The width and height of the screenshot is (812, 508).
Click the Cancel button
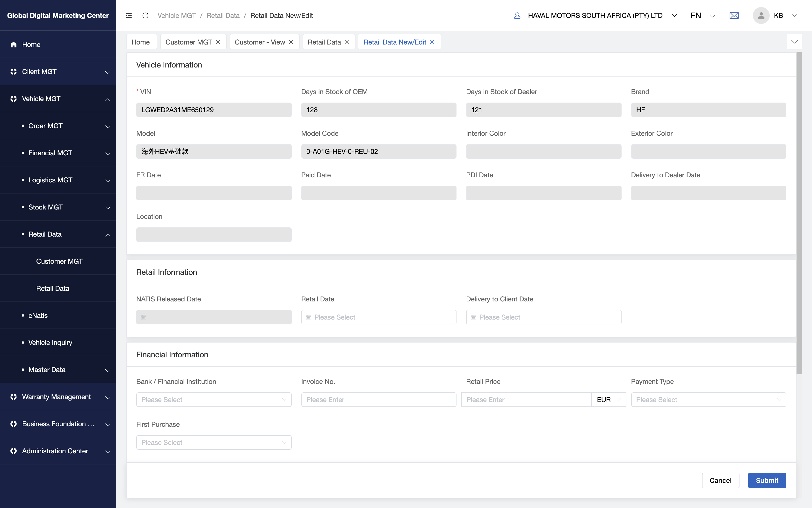point(720,480)
